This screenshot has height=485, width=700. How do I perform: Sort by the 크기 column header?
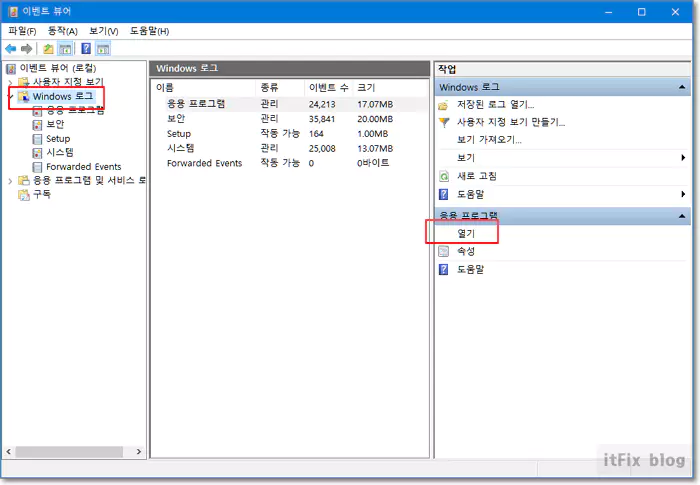click(x=390, y=88)
